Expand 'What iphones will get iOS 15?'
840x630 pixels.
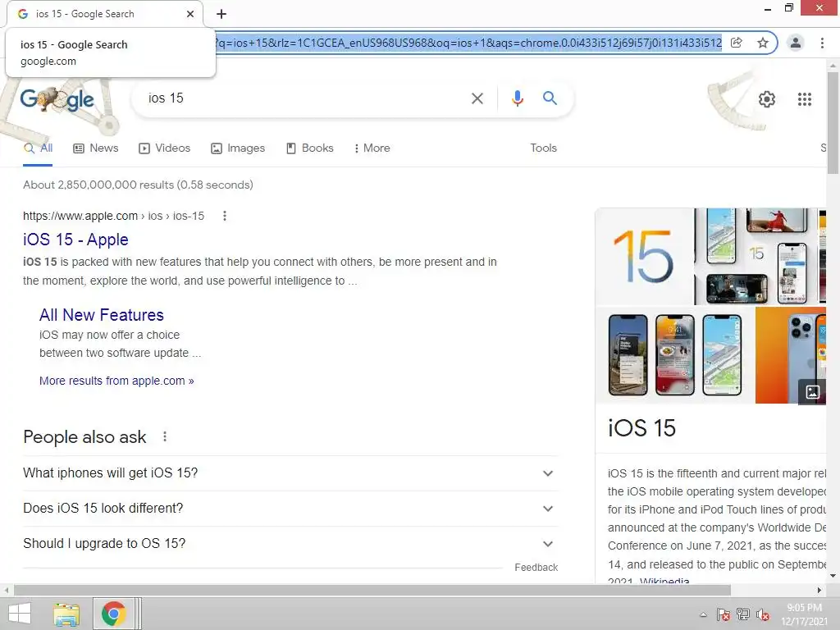click(x=290, y=473)
